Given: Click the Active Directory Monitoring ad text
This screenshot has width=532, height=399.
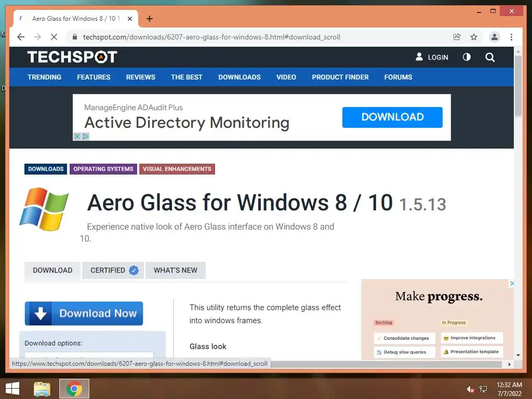Looking at the screenshot, I should point(187,123).
